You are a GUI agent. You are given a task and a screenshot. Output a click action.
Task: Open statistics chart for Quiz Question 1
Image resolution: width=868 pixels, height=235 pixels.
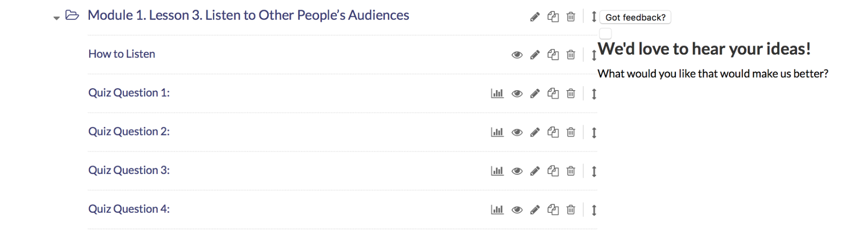tap(497, 93)
